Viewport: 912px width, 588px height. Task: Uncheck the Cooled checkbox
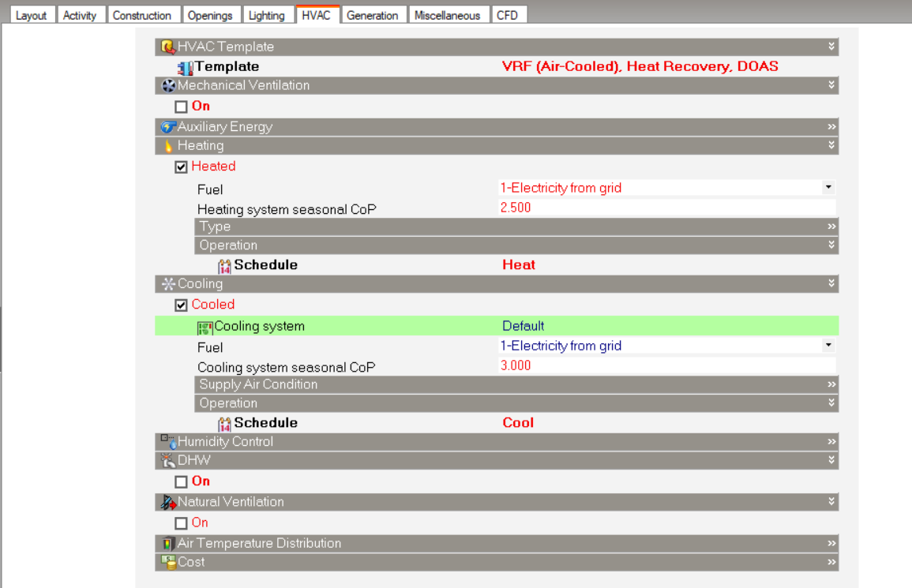[x=181, y=305]
